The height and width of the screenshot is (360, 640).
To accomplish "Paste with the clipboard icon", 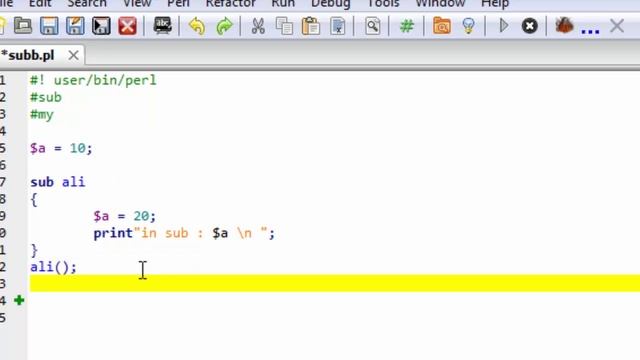I will [311, 26].
